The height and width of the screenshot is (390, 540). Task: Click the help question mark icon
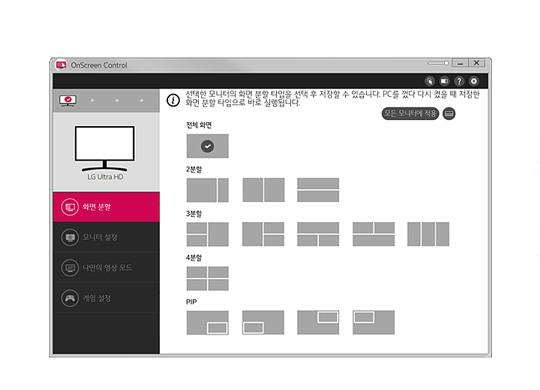coord(459,81)
